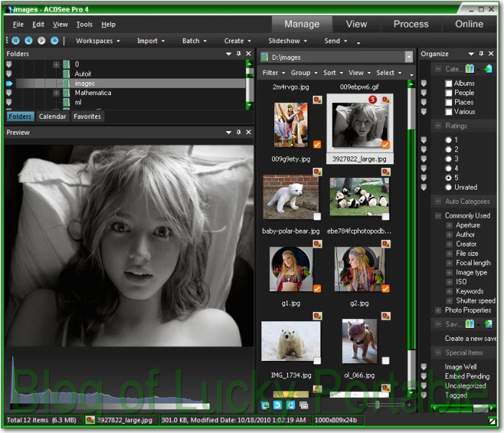Click the rotate right icon below thumbnails
The image size is (504, 433).
coord(290,405)
